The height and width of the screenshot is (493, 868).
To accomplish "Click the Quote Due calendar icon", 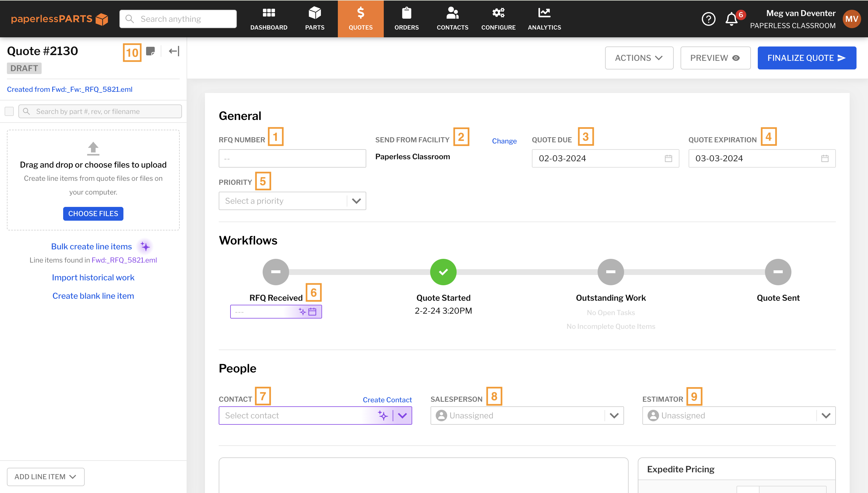I will [668, 158].
